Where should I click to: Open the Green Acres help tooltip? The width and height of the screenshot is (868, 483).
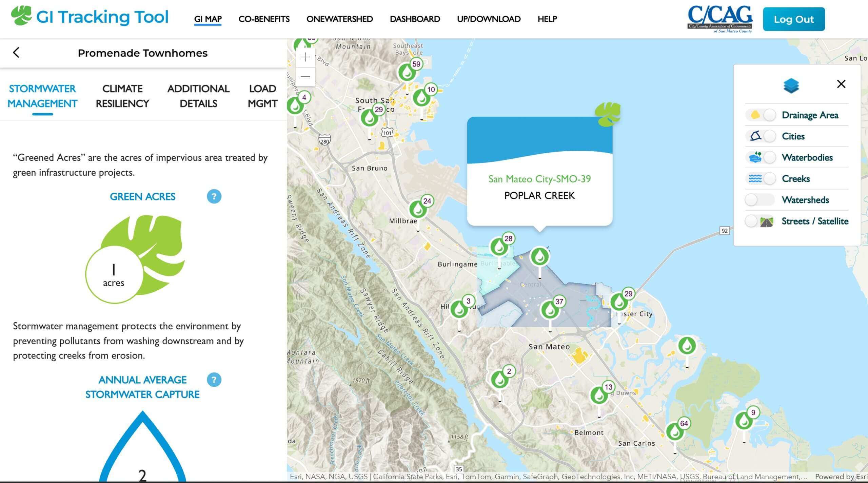click(x=214, y=196)
